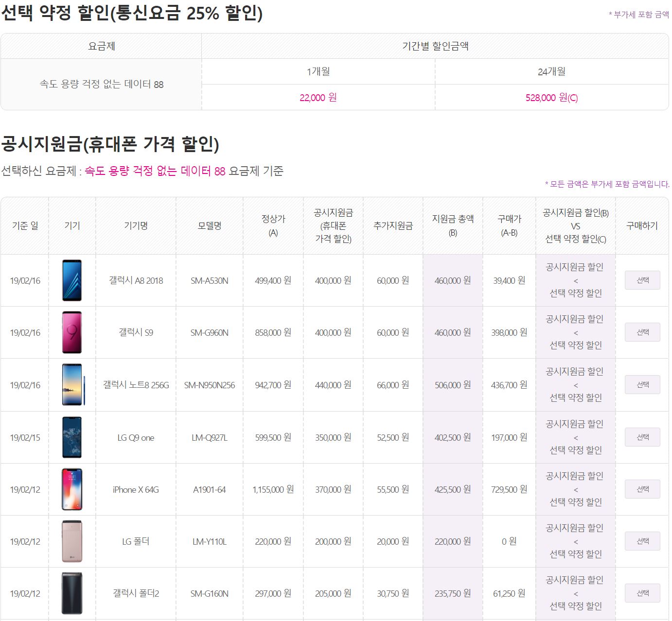The image size is (672, 621).
Task: Click model name SM-G960N
Action: click(x=210, y=332)
